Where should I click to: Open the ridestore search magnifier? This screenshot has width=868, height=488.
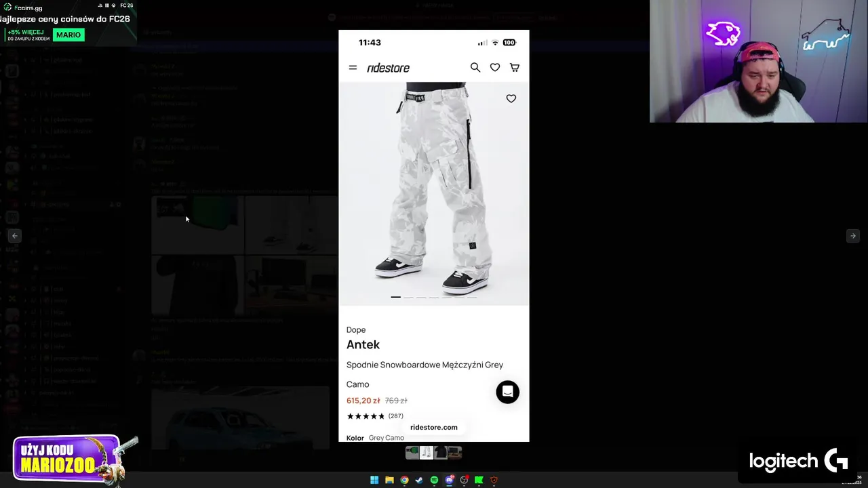tap(475, 68)
